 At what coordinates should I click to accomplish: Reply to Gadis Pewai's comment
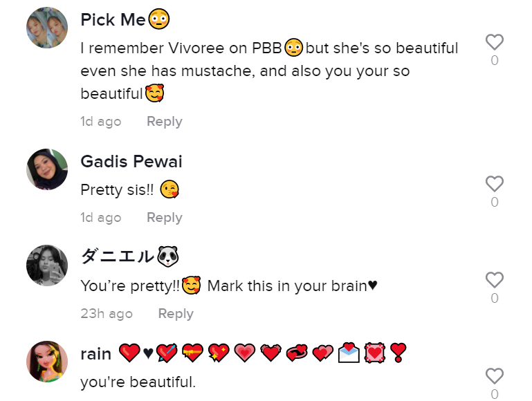pyautogui.click(x=164, y=218)
